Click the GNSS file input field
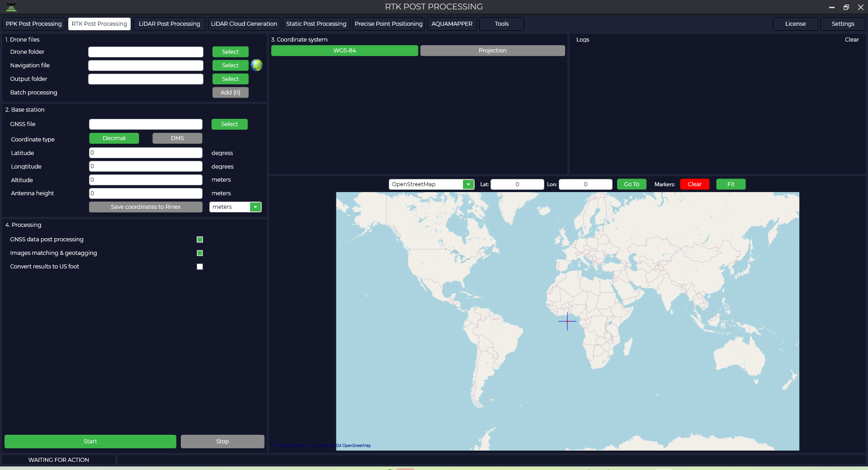The height and width of the screenshot is (470, 868). click(146, 124)
